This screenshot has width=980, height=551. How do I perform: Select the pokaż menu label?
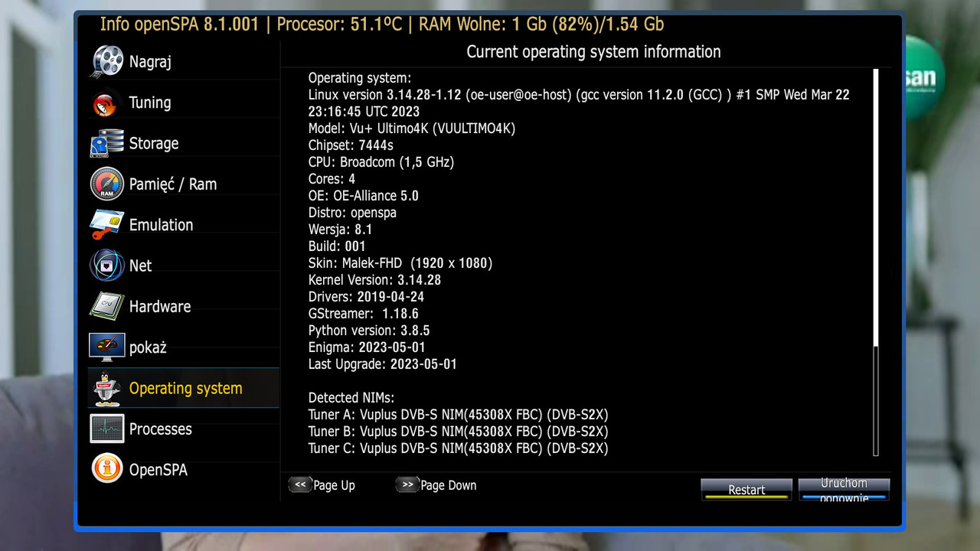[148, 347]
